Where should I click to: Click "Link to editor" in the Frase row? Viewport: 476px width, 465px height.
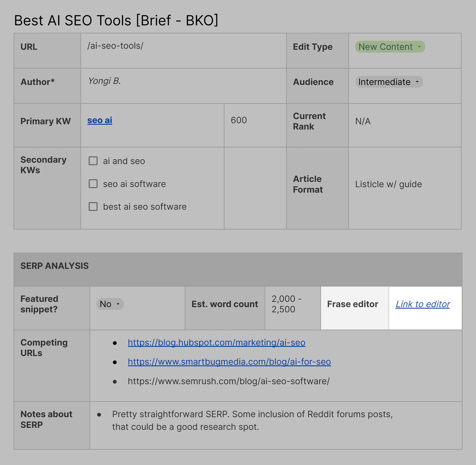click(422, 304)
